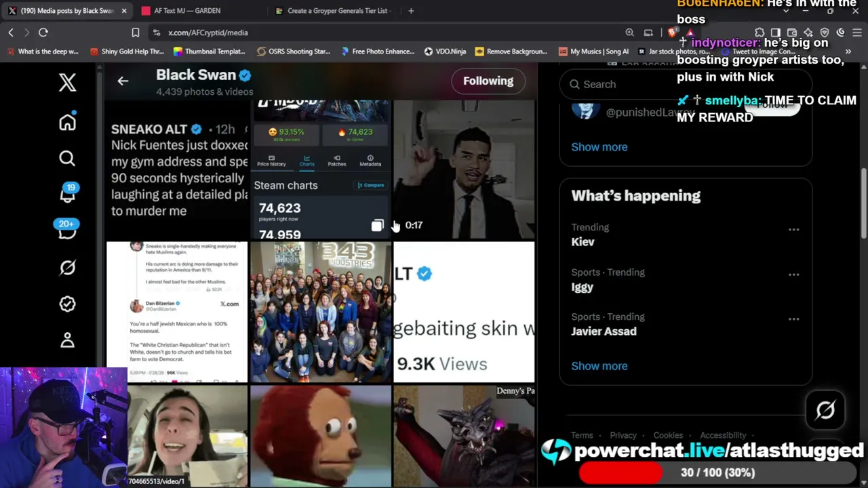Screen dimensions: 868x488
Task: Go back using the browser back arrow
Action: click(x=11, y=33)
